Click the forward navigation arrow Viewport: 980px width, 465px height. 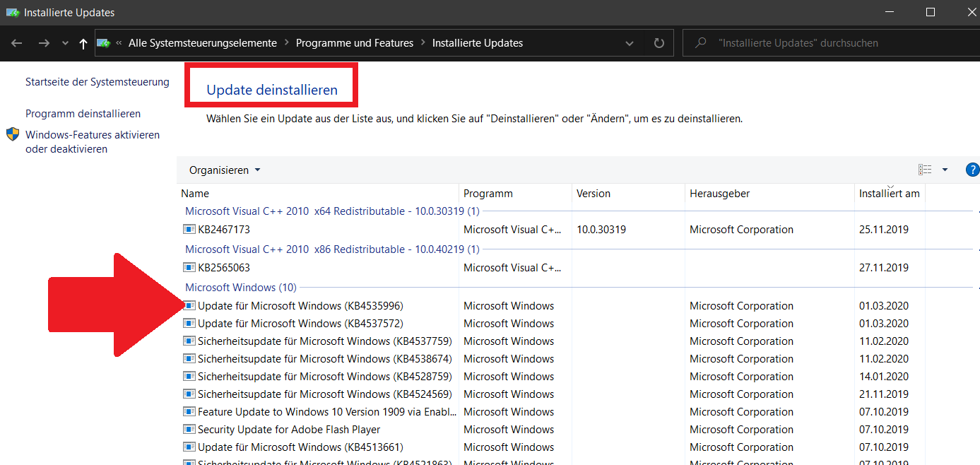pyautogui.click(x=44, y=43)
